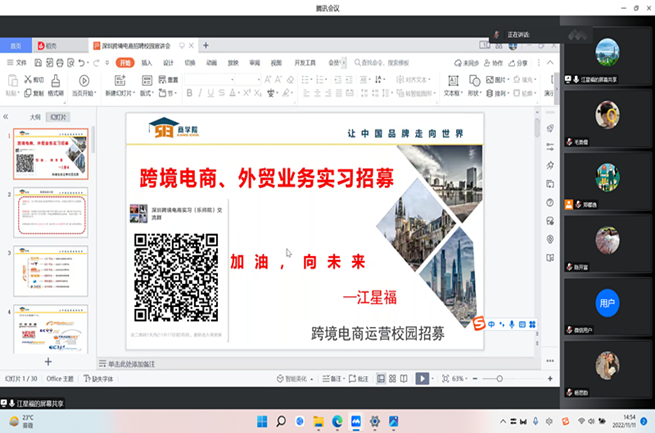The width and height of the screenshot is (655, 433).
Task: Click the Clear Formatting eraser icon
Action: pos(290,79)
